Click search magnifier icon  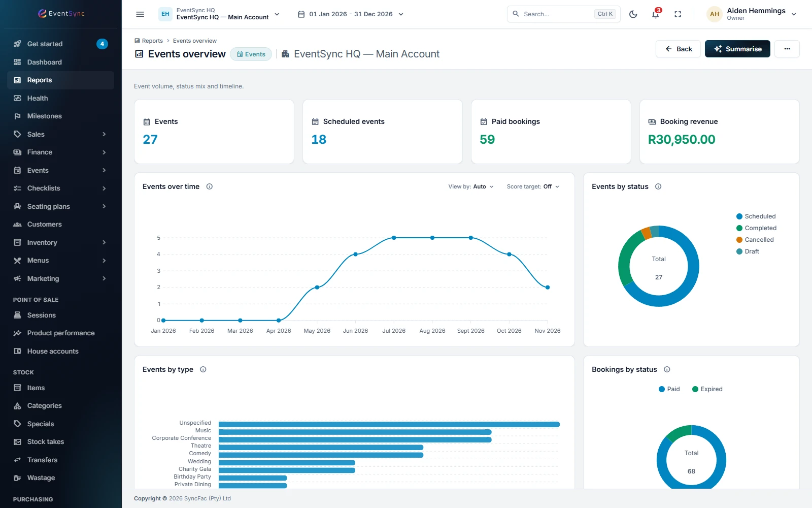click(516, 14)
